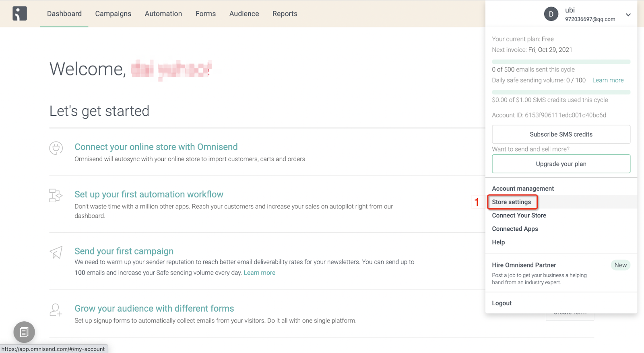Open Connected Apps menu item
Image resolution: width=644 pixels, height=353 pixels.
[515, 229]
